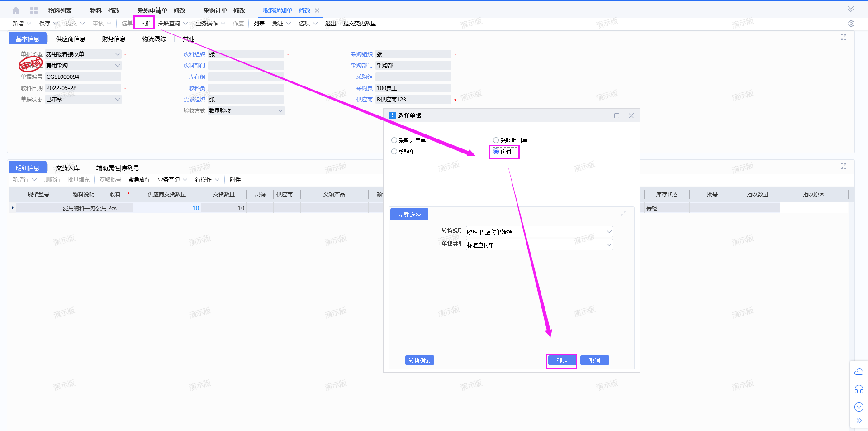Click the 单据编号 field CGSL000094
The width and height of the screenshot is (868, 431).
(x=82, y=77)
